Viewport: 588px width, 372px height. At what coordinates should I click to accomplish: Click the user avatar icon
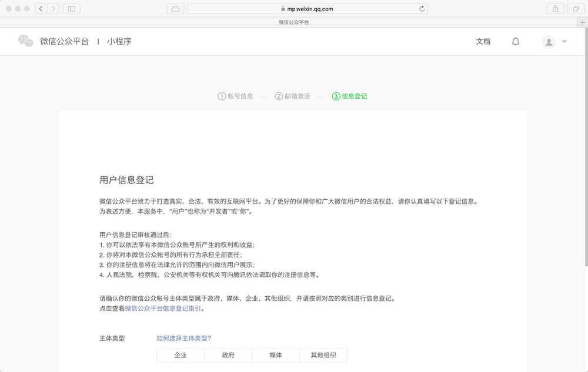[x=549, y=42]
